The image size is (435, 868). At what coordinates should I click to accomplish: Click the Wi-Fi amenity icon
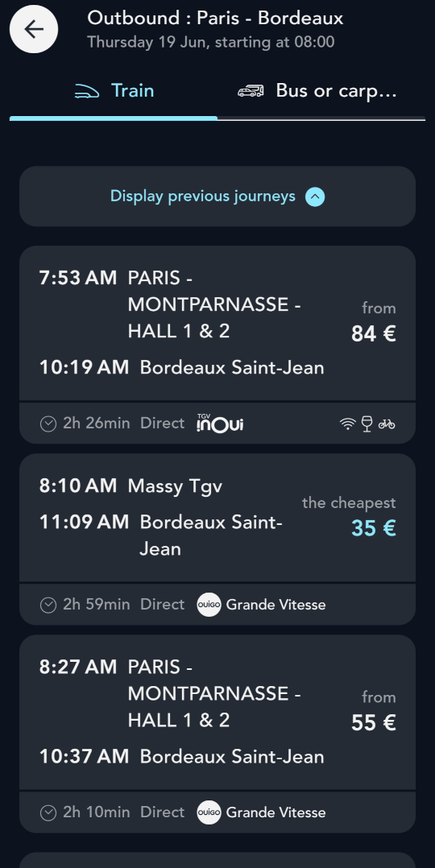(347, 424)
